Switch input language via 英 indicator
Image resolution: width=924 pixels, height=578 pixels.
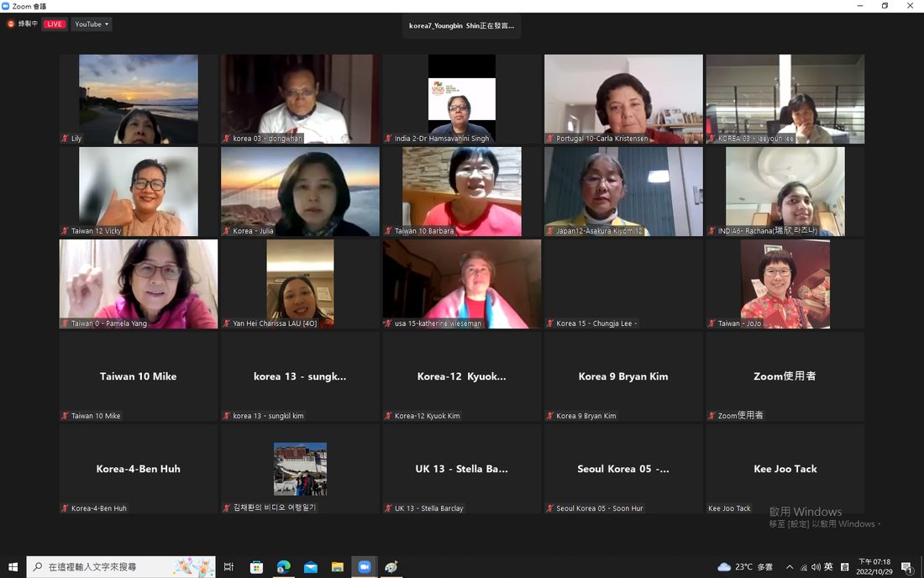coord(828,567)
